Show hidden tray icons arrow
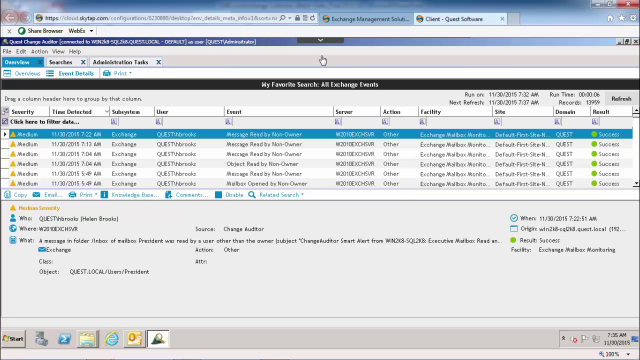The width and height of the screenshot is (640, 360). [x=564, y=339]
